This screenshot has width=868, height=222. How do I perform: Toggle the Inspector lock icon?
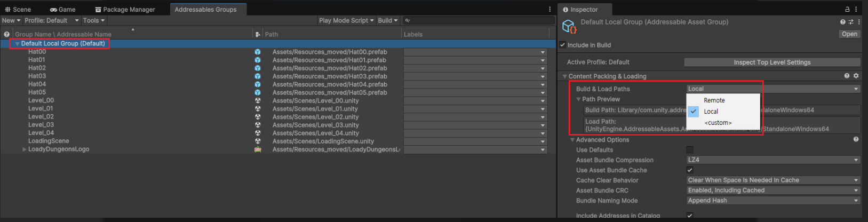847,9
